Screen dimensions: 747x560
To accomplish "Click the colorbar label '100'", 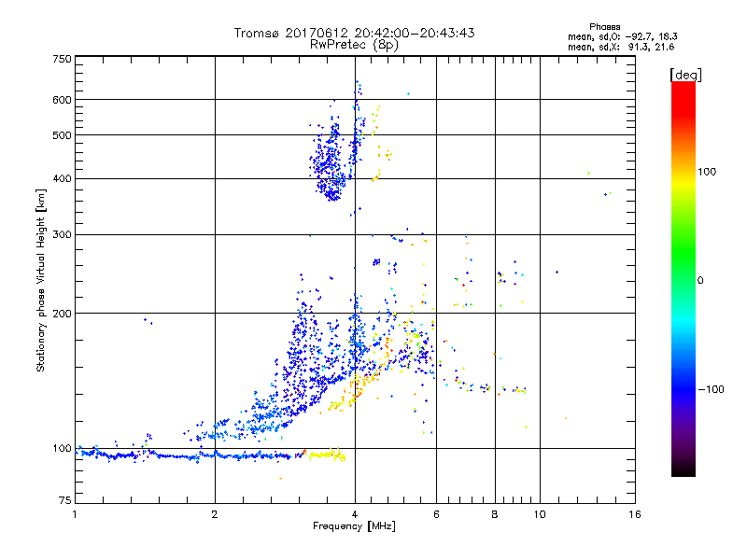I will point(707,172).
